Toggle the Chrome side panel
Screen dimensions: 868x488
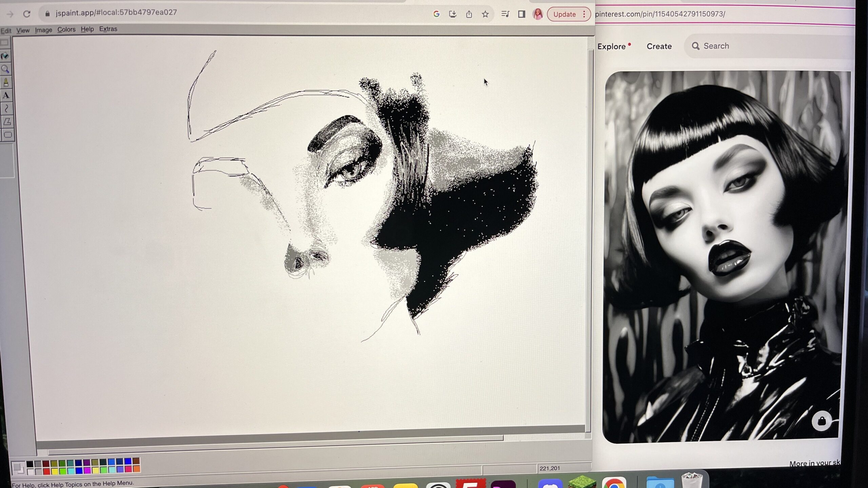point(521,14)
